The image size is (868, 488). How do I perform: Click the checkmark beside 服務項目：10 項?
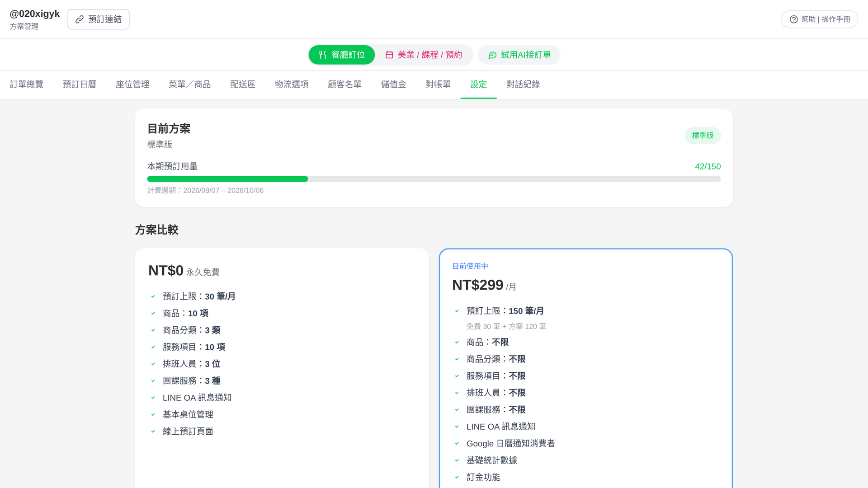click(x=153, y=347)
